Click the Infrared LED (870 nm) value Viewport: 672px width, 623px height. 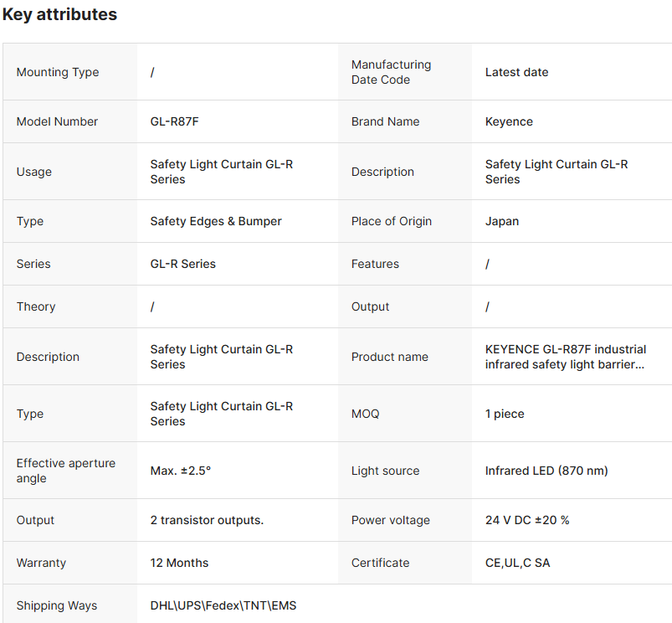pyautogui.click(x=546, y=471)
